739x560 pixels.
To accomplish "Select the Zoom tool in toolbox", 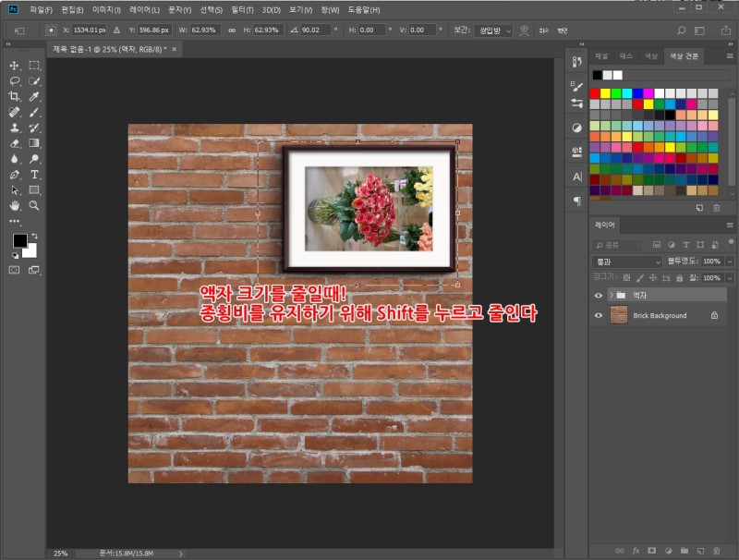I will click(x=35, y=205).
